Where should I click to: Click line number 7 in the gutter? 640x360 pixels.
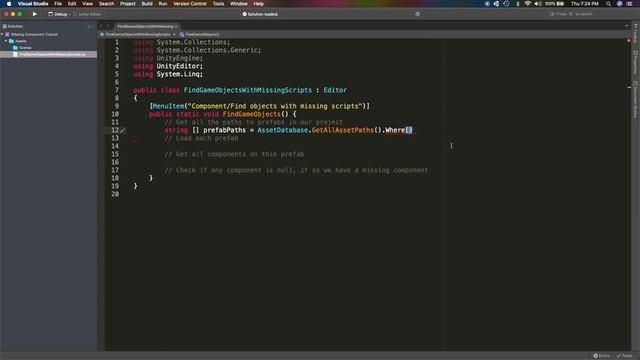(117, 90)
